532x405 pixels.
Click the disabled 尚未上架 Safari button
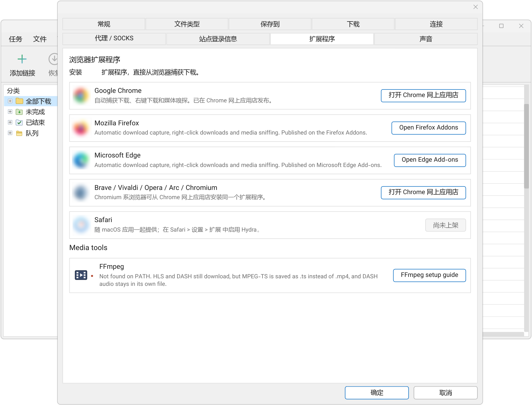pos(446,225)
